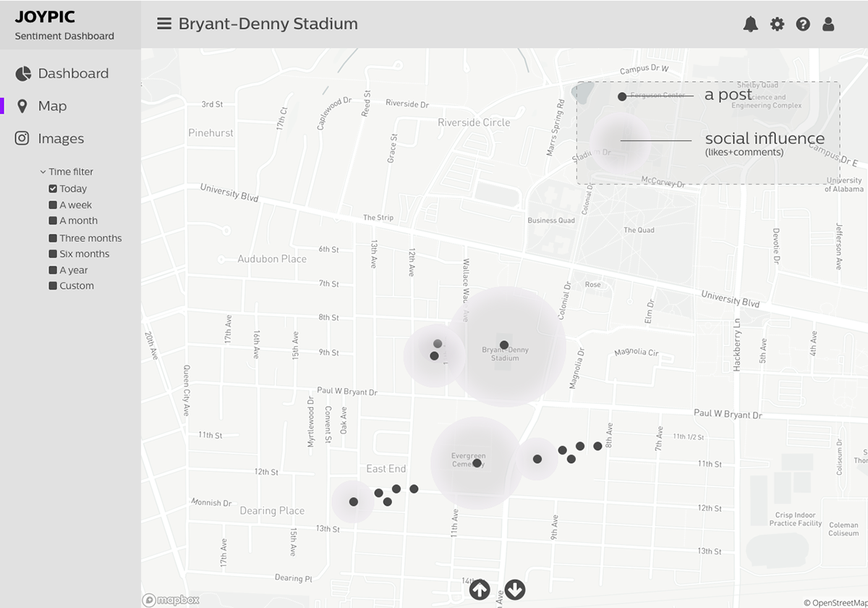This screenshot has width=868, height=608.
Task: Click the JOYPIC logo title
Action: click(45, 17)
